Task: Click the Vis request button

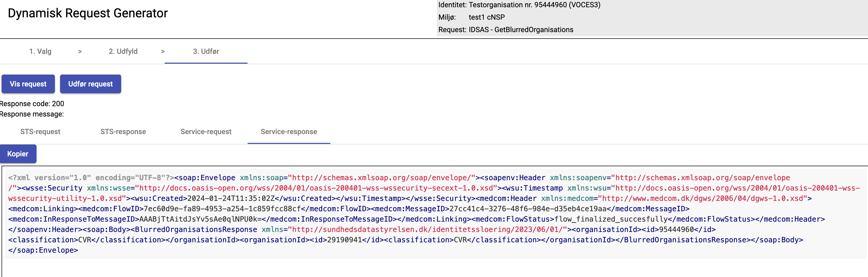Action: [x=28, y=84]
